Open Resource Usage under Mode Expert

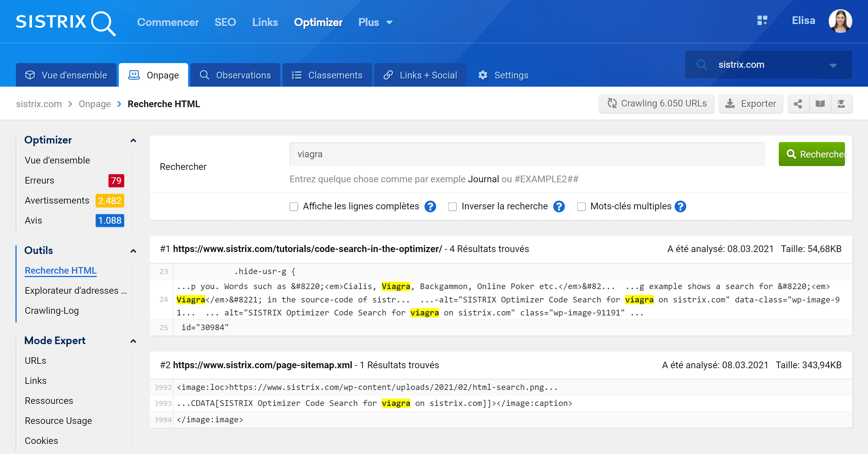pyautogui.click(x=58, y=421)
